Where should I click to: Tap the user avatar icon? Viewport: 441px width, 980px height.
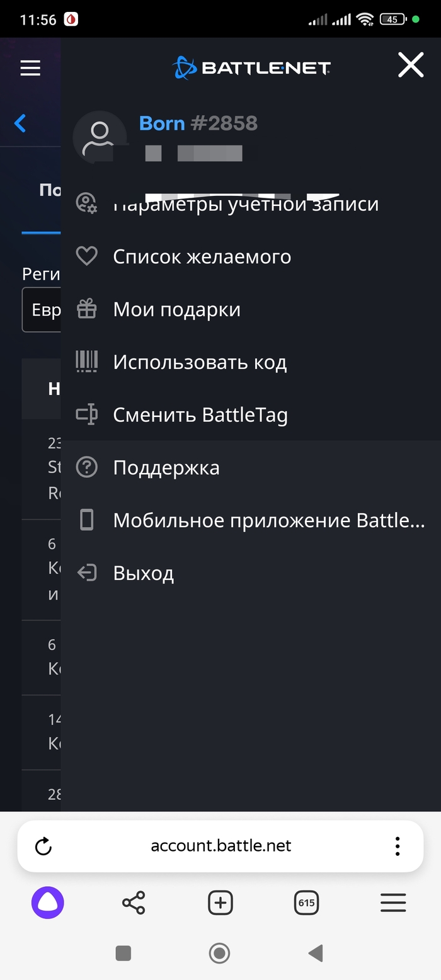tap(99, 137)
